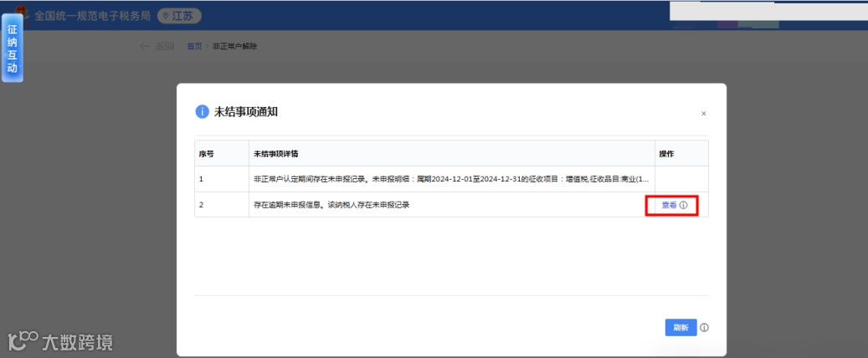This screenshot has height=358, width=868.
Task: Click sequence number 2 cell
Action: coord(222,205)
